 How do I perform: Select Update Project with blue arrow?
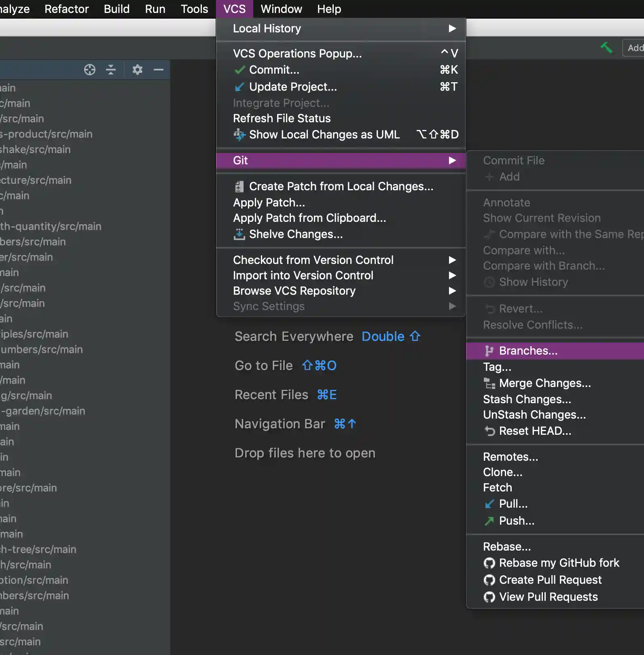tap(292, 87)
